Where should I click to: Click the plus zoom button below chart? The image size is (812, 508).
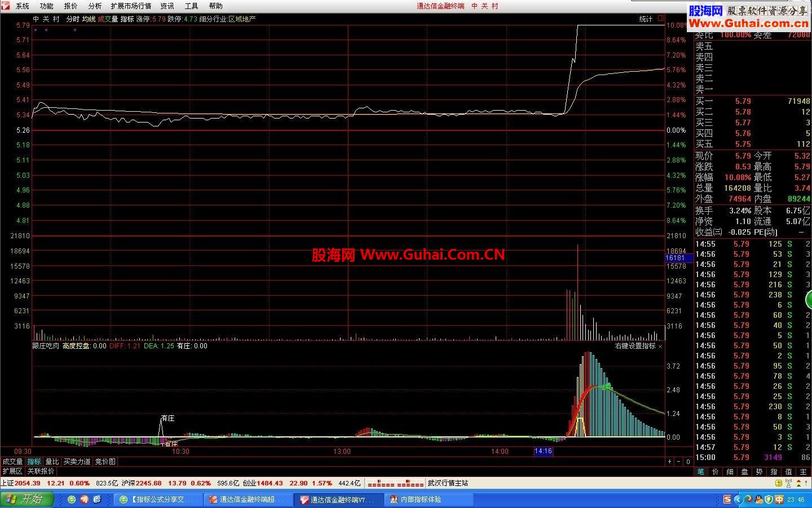670,462
